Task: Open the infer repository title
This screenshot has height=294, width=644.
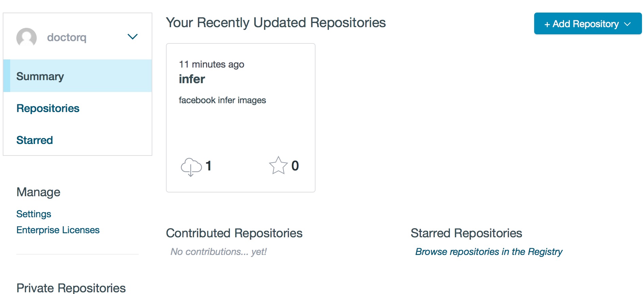Action: point(192,79)
